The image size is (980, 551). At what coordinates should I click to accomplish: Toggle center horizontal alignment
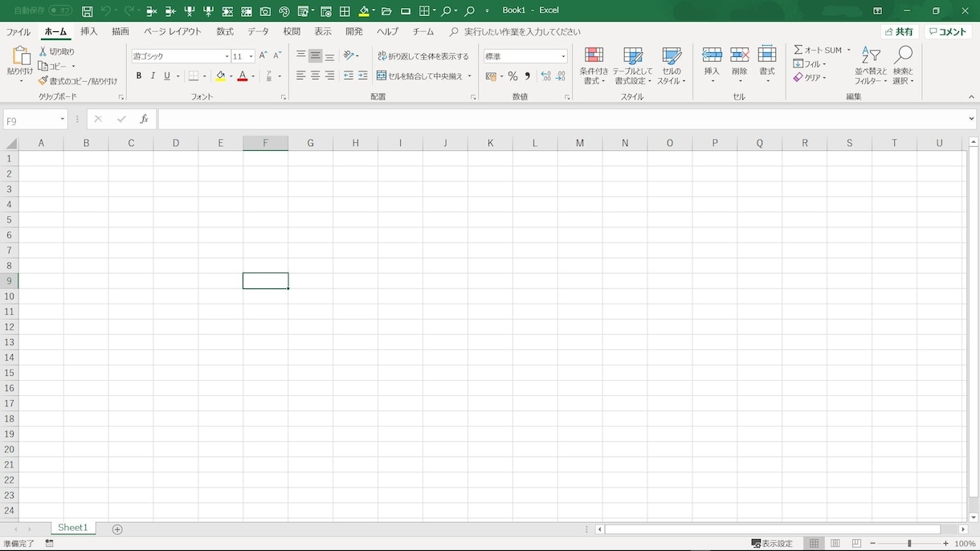(316, 76)
